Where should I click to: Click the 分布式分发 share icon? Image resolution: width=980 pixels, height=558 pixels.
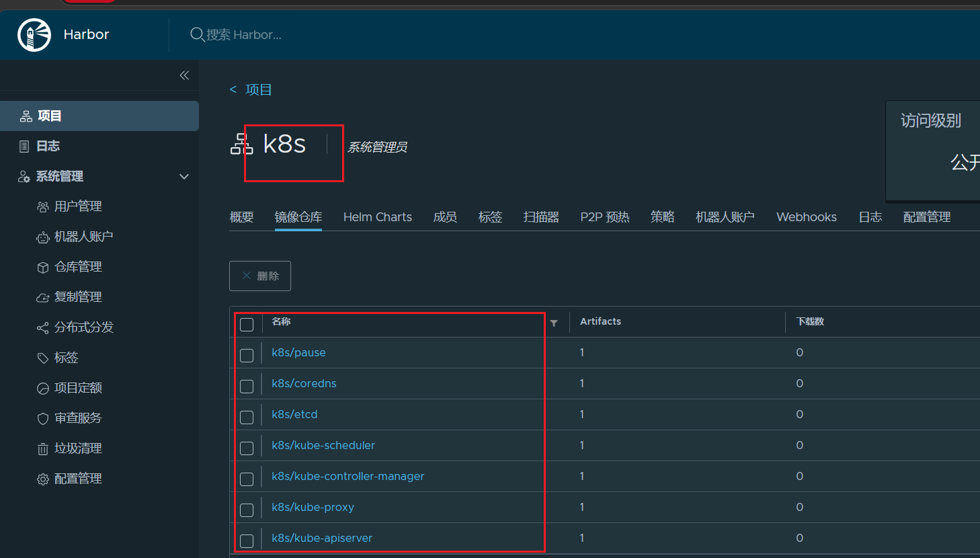(43, 328)
